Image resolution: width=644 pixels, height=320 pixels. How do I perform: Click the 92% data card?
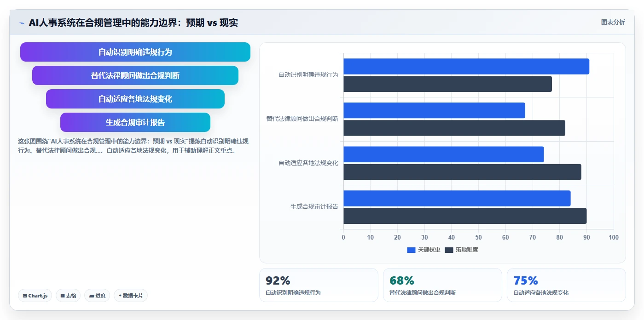point(319,285)
